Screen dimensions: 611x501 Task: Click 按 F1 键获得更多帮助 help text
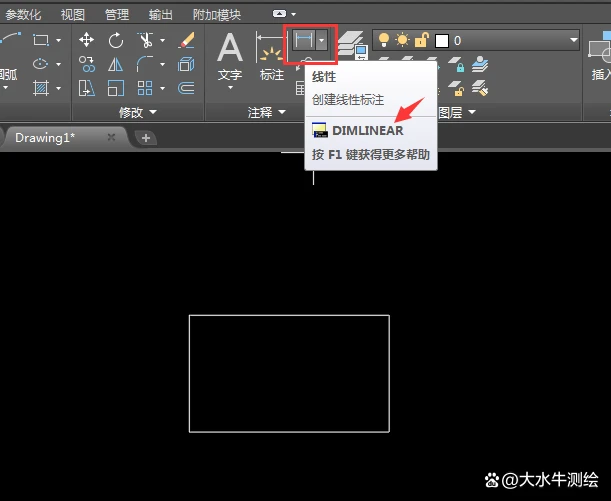[x=370, y=155]
